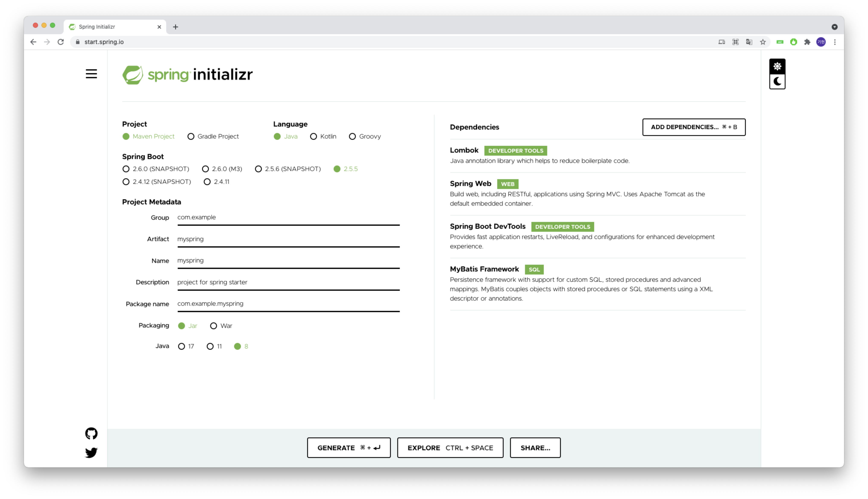Choose Jar packaging
The height and width of the screenshot is (499, 868).
tap(188, 326)
